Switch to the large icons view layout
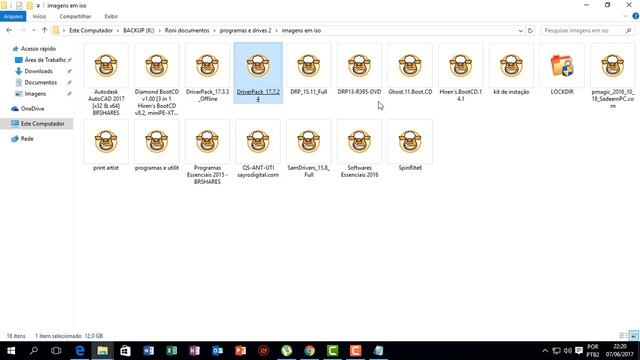 pyautogui.click(x=633, y=336)
